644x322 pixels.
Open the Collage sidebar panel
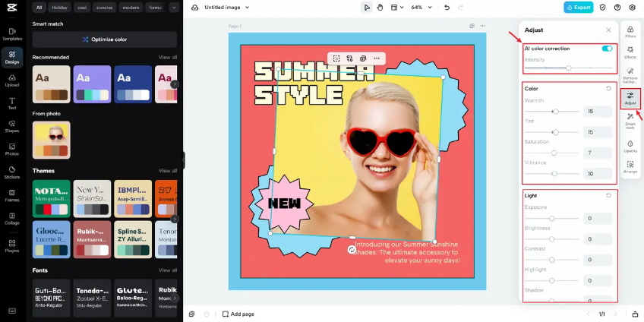(12, 219)
